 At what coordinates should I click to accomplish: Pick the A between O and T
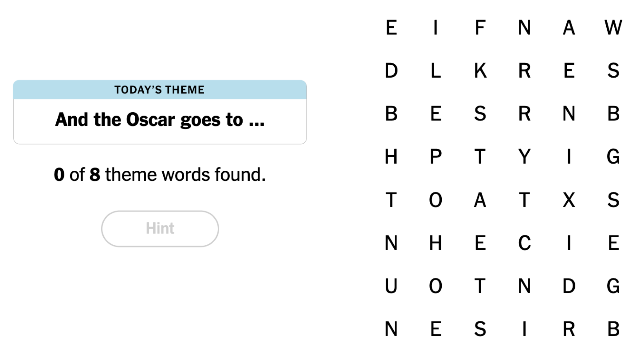pos(480,200)
